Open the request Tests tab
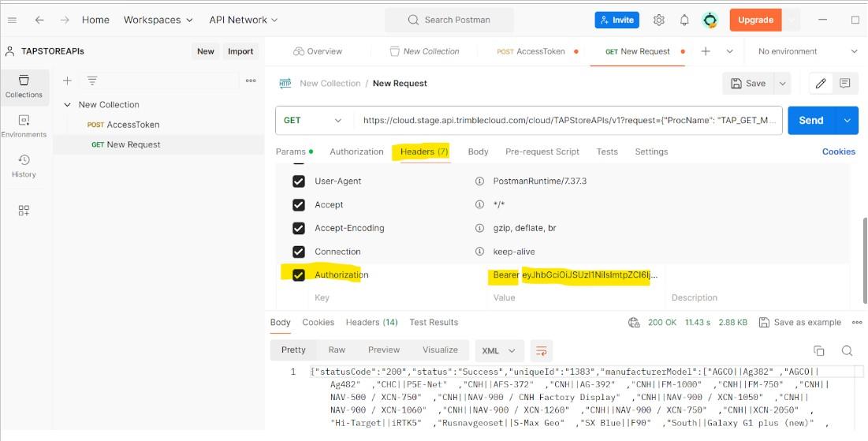 pyautogui.click(x=607, y=151)
